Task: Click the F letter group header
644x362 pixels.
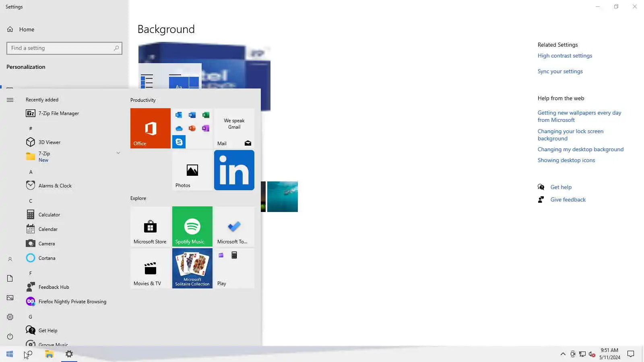Action: pos(31,274)
